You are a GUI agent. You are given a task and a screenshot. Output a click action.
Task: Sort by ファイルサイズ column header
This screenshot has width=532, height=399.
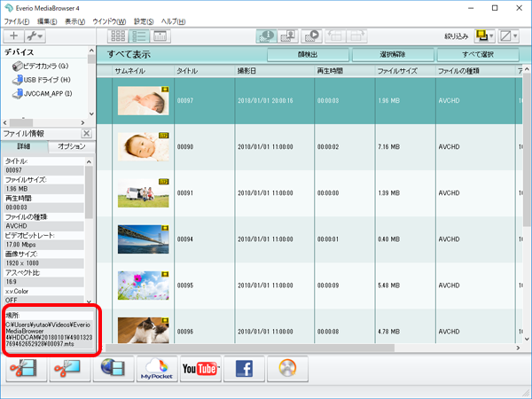pos(405,71)
